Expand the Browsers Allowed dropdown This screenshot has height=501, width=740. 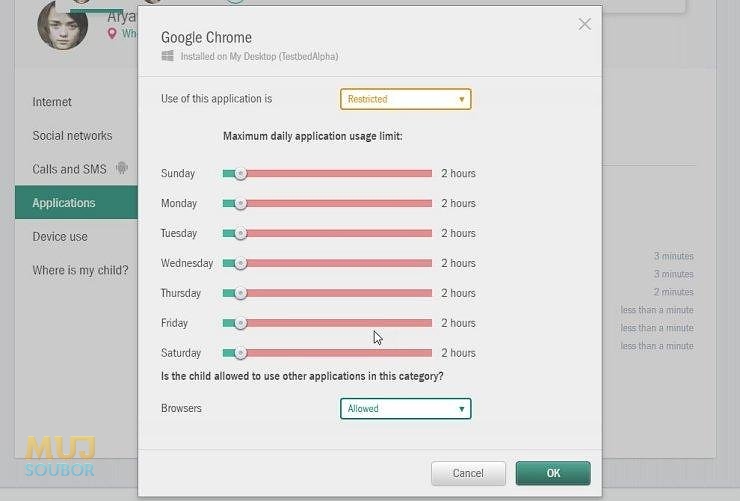tap(405, 409)
